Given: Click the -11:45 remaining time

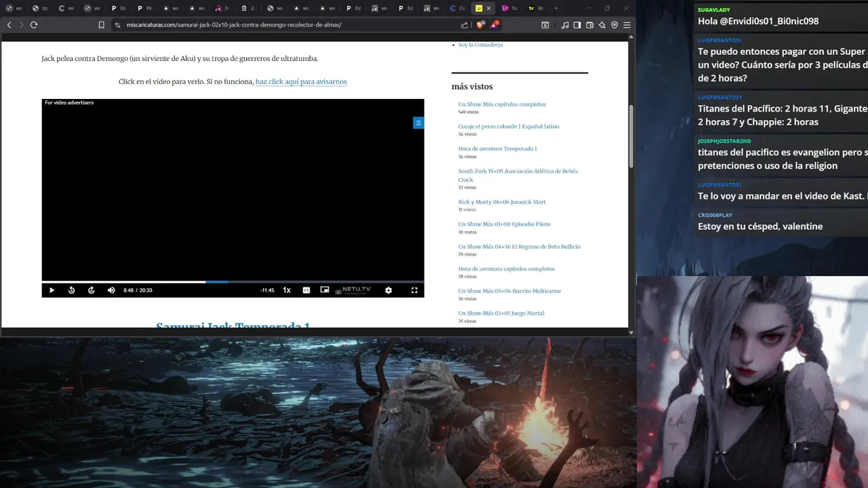Looking at the screenshot, I should tap(267, 290).
